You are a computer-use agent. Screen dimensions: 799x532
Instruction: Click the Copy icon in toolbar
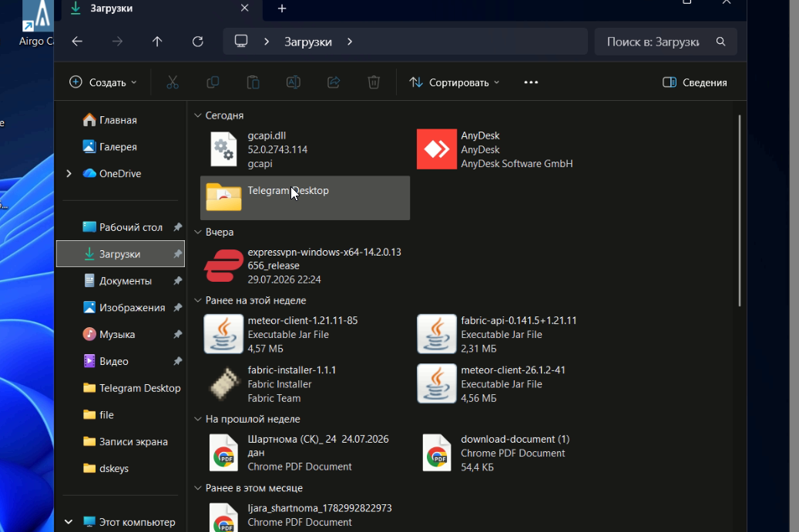pyautogui.click(x=213, y=82)
